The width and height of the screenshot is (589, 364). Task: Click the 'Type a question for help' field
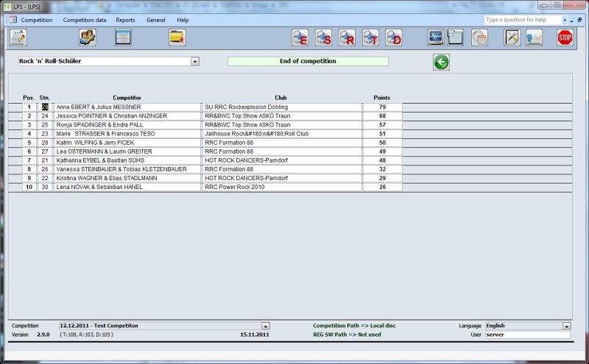(x=521, y=20)
